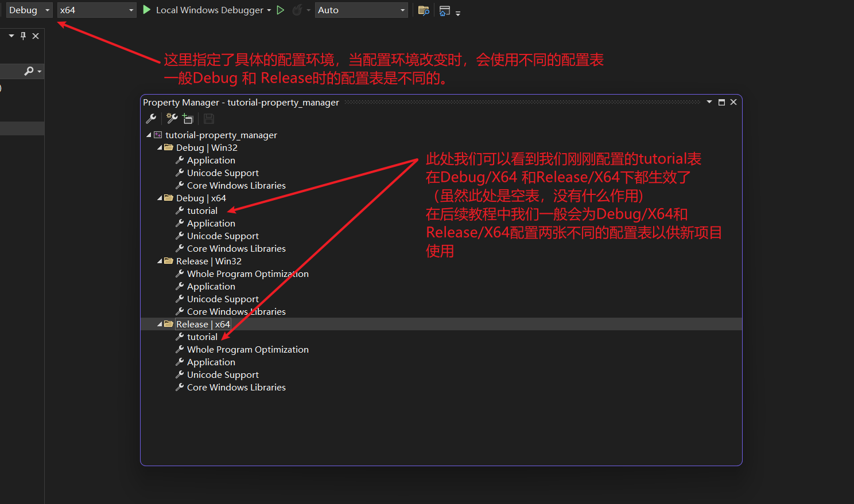Image resolution: width=854 pixels, height=504 pixels.
Task: Click wrench icon of Application under Release | x64
Action: (x=180, y=362)
